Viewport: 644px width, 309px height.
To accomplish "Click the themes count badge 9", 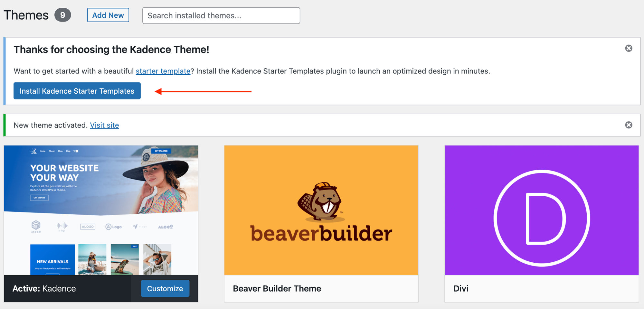I will click(x=62, y=15).
